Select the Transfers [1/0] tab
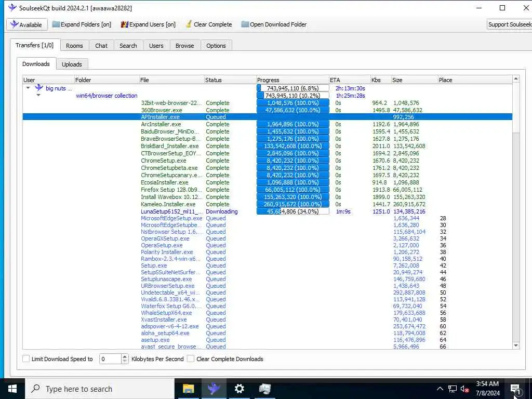 [35, 45]
